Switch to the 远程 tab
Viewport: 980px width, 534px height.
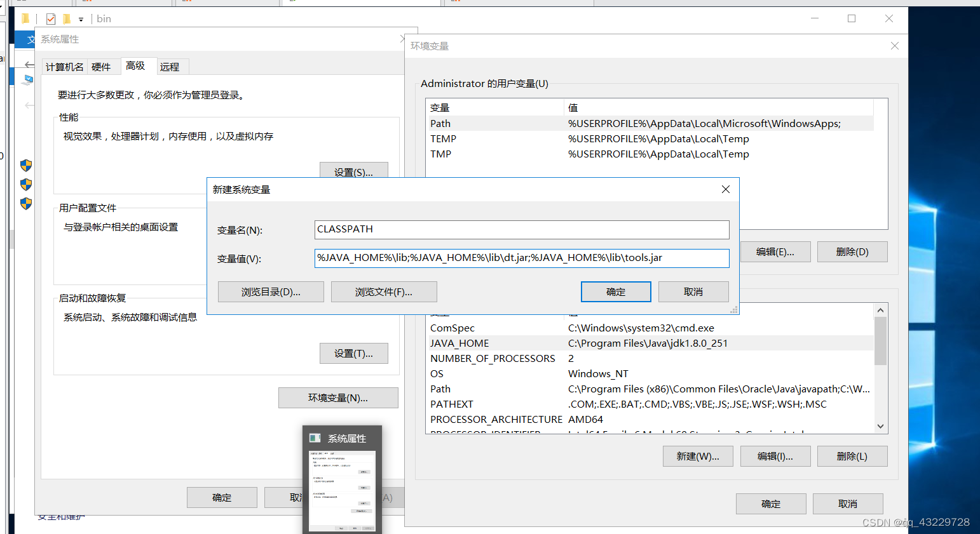[x=170, y=66]
